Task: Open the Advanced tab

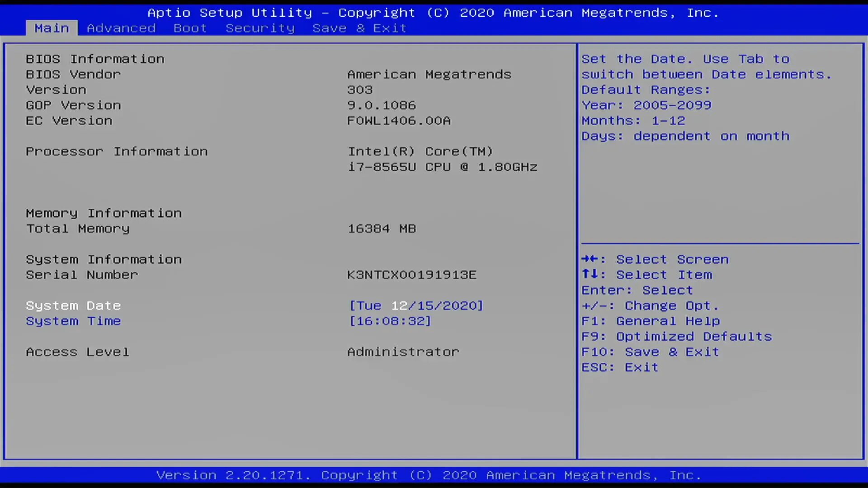Action: click(x=121, y=28)
